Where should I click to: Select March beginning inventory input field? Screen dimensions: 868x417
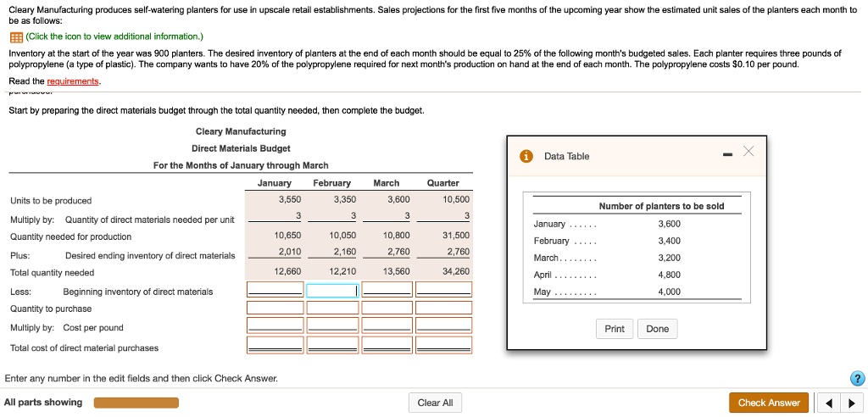point(387,290)
